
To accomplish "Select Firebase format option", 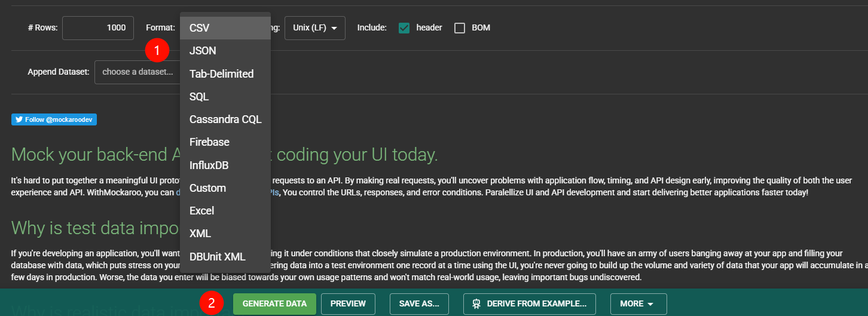I will pyautogui.click(x=225, y=142).
